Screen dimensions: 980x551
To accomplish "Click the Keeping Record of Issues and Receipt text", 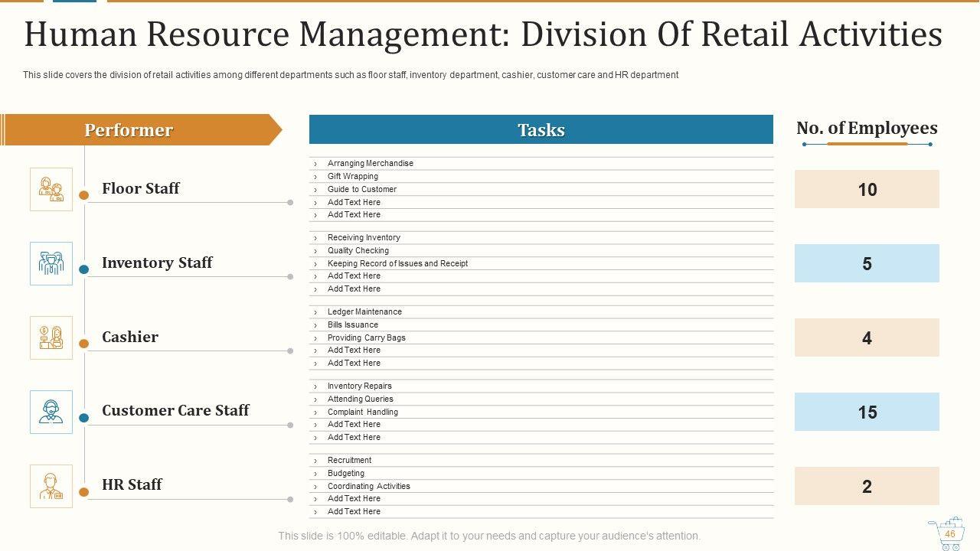I will (397, 263).
